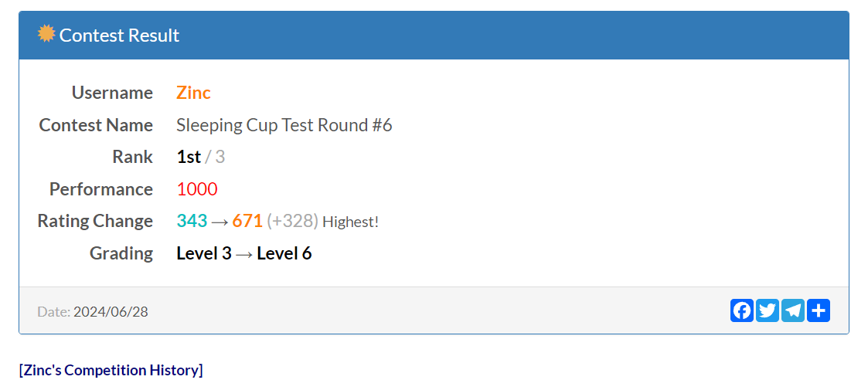Share the result via Telegram
The width and height of the screenshot is (868, 390).
(793, 310)
